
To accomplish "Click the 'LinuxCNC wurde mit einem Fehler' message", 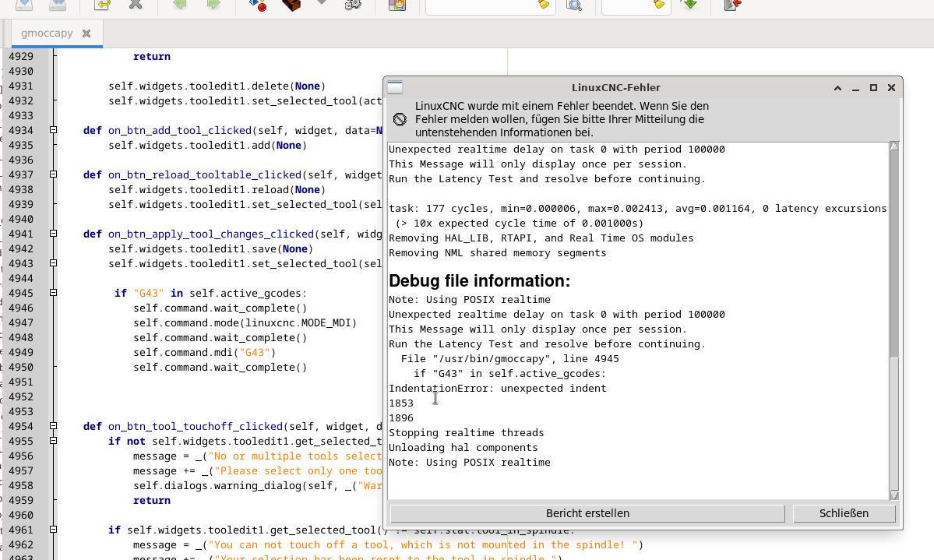I will pyautogui.click(x=562, y=119).
